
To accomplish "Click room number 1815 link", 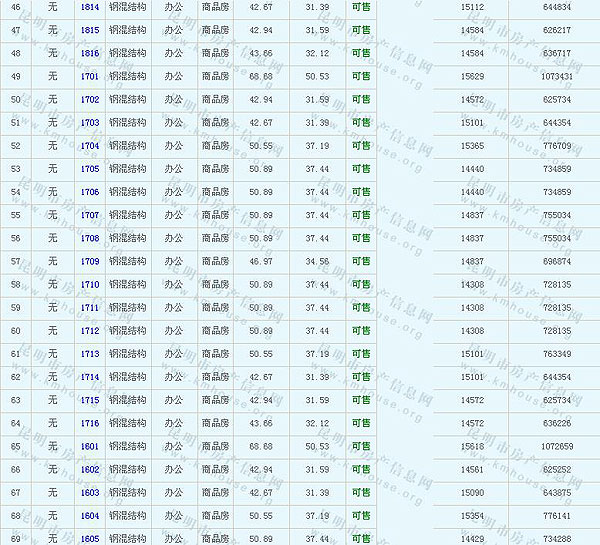I will point(90,30).
